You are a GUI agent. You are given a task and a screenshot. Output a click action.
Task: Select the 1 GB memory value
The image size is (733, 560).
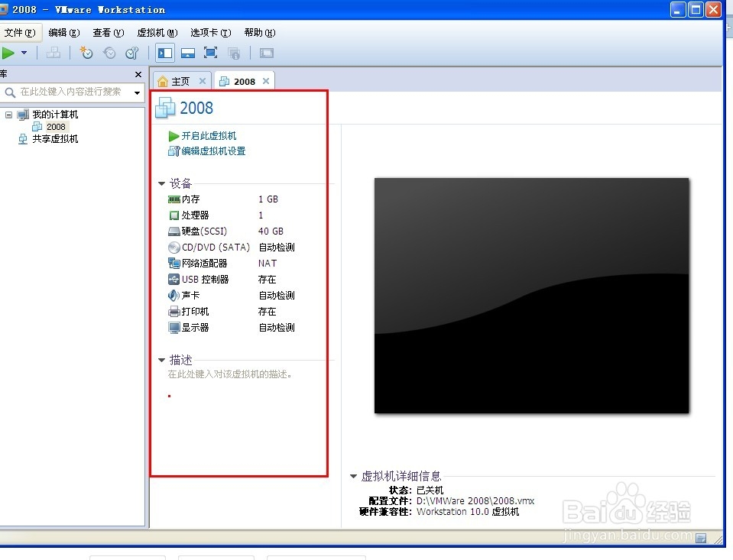click(268, 199)
